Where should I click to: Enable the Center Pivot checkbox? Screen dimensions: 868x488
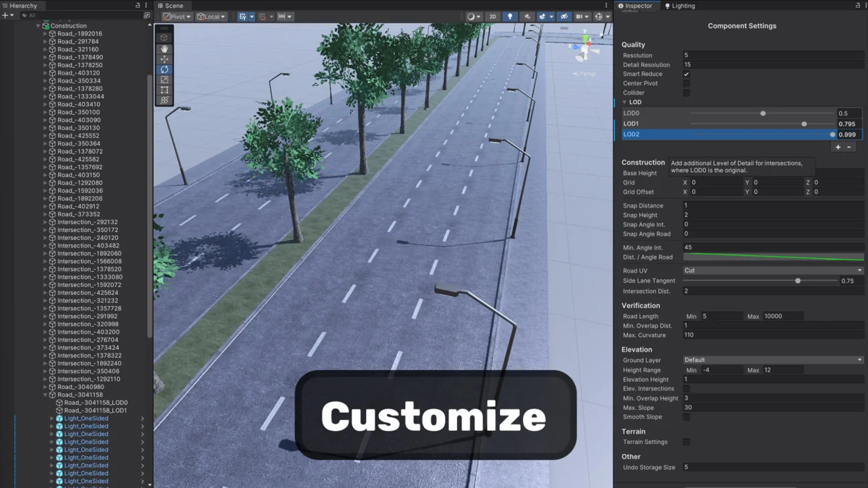[686, 84]
